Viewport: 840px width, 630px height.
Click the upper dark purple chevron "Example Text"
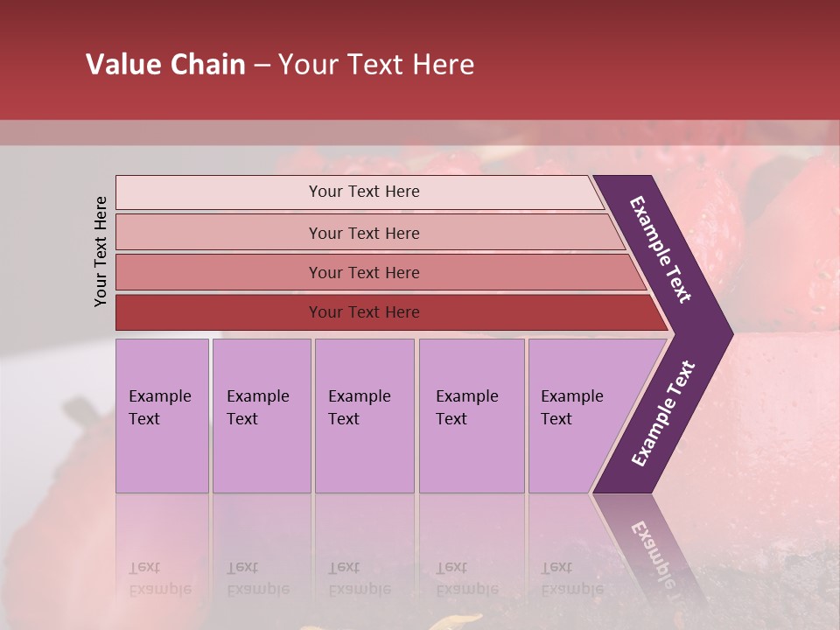click(x=662, y=249)
